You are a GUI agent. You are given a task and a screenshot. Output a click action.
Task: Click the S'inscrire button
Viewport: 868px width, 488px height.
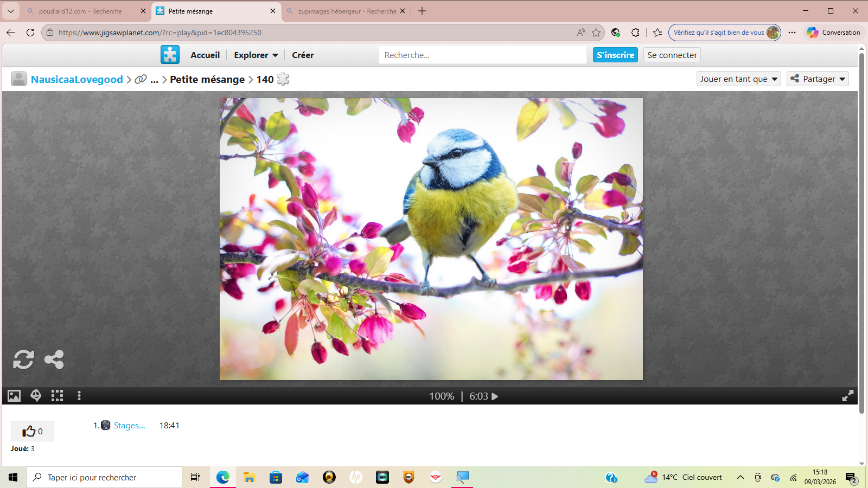point(615,55)
